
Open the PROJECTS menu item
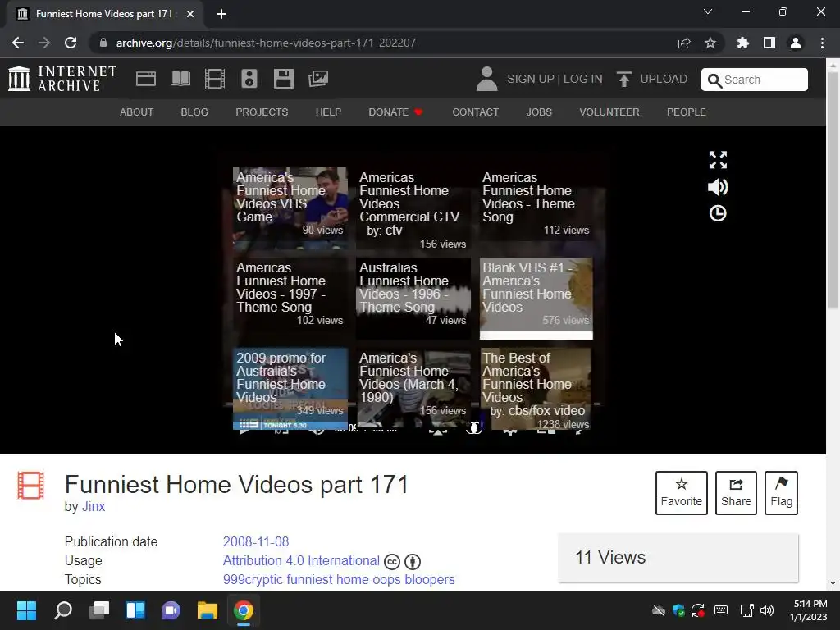262,112
